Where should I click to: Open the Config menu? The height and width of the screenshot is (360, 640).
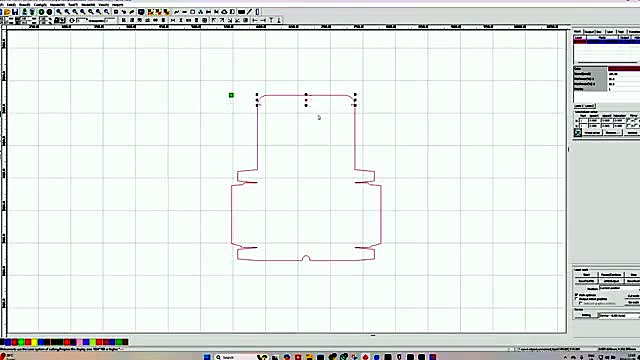40,4
